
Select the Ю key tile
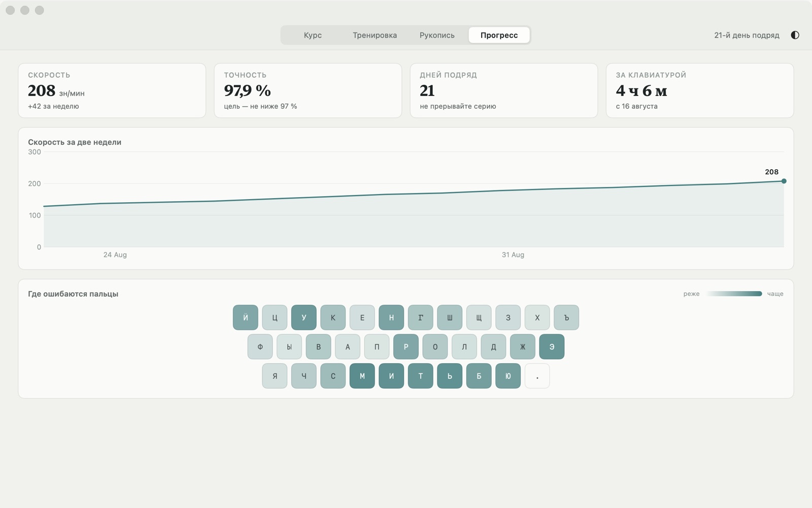click(x=508, y=376)
